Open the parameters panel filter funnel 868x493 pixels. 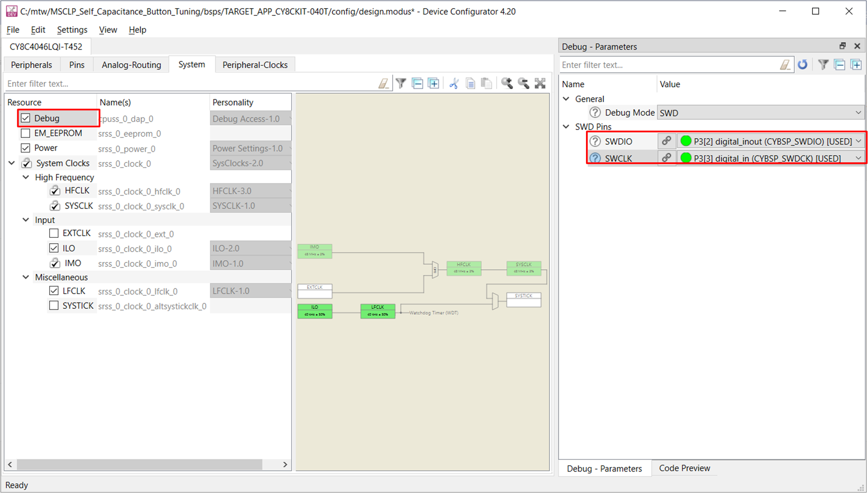[823, 65]
